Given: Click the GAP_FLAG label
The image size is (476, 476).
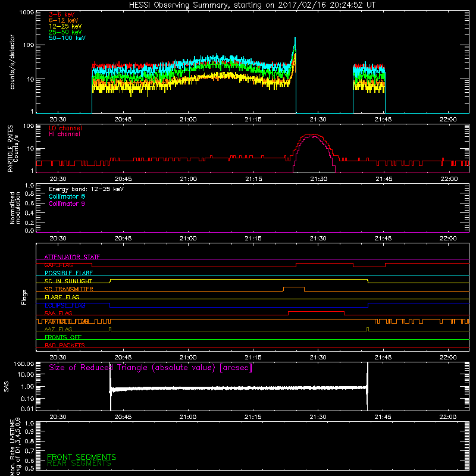Looking at the screenshot, I should point(58,265).
